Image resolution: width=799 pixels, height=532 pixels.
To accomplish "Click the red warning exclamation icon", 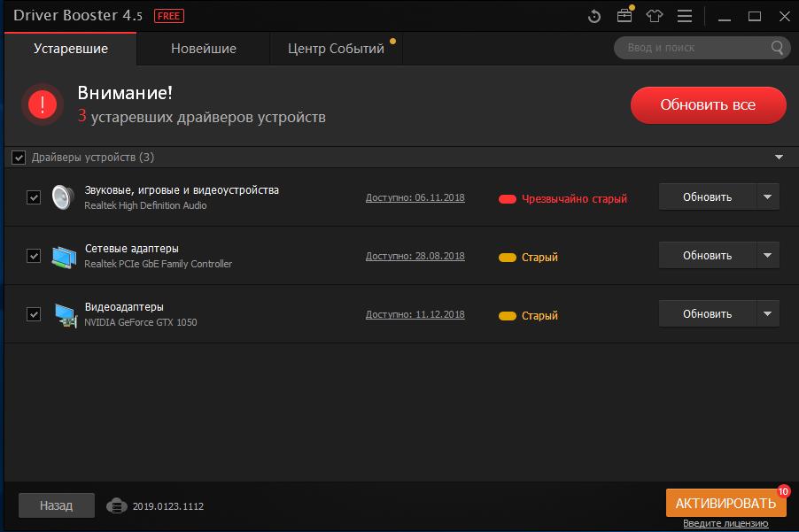I will click(x=43, y=104).
